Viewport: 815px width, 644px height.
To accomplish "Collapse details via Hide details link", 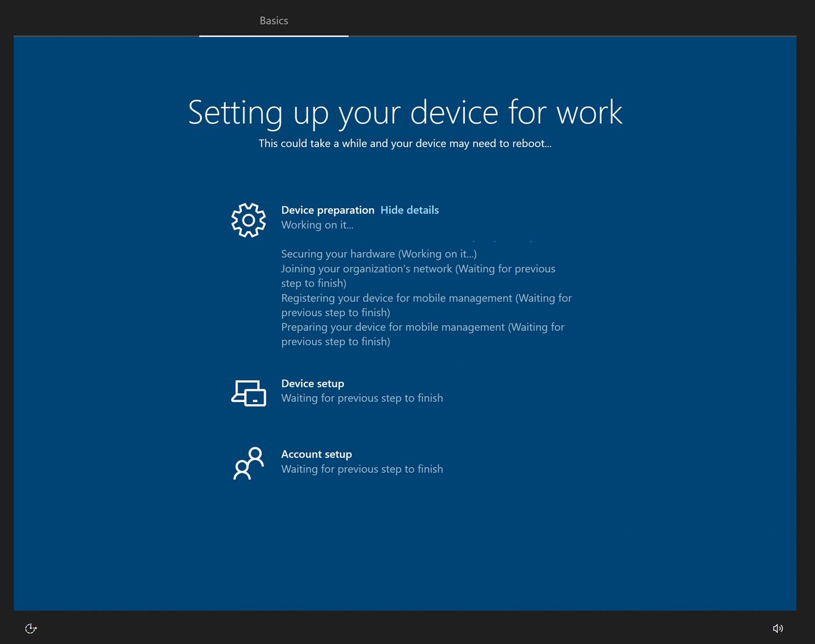I will pyautogui.click(x=409, y=210).
